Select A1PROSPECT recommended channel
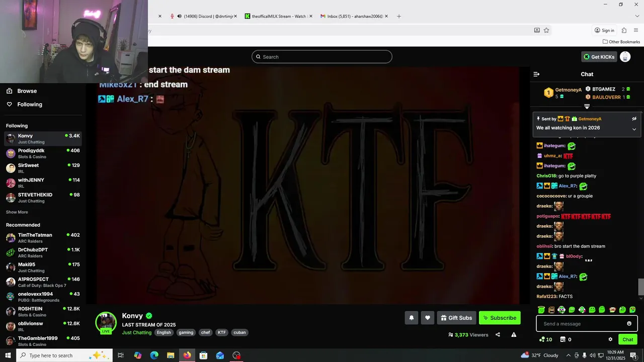Screen dimensions: 644x362 (x=43, y=282)
